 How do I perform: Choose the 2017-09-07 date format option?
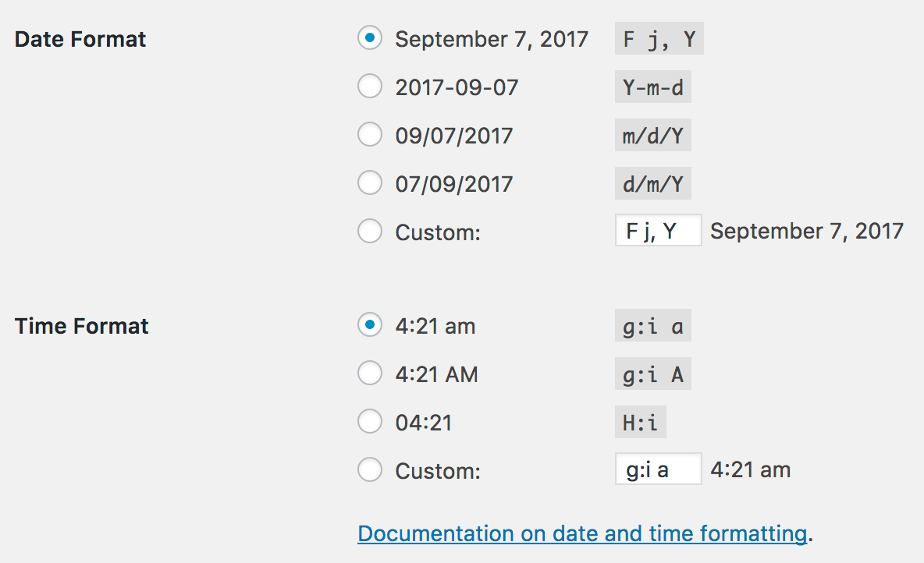[x=370, y=87]
